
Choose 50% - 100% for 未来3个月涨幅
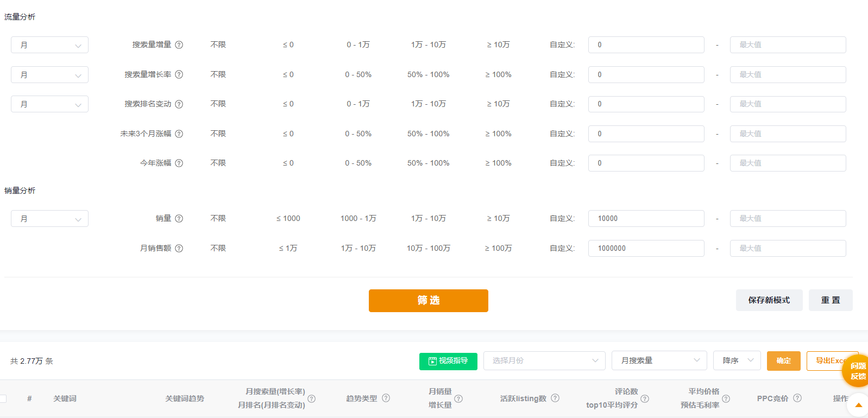pyautogui.click(x=428, y=134)
